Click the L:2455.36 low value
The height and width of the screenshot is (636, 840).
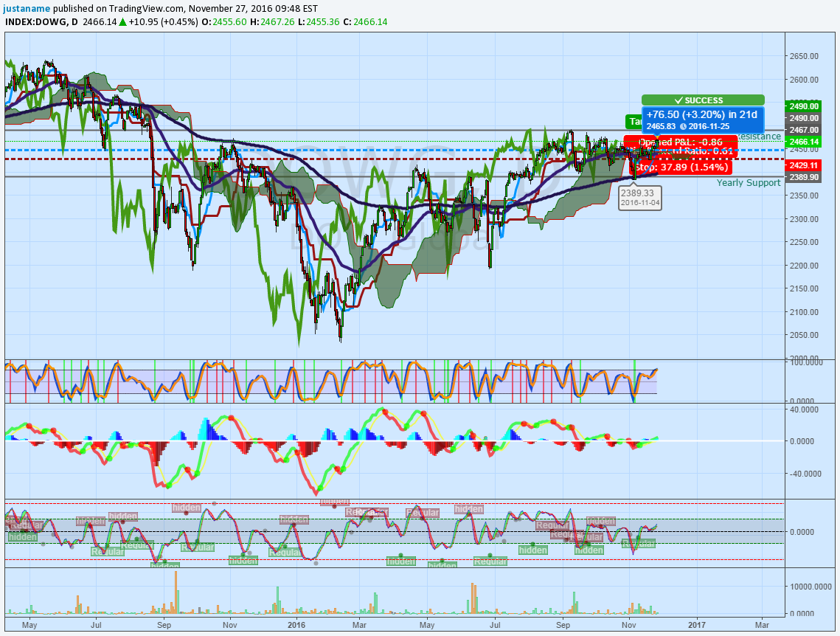(319, 22)
